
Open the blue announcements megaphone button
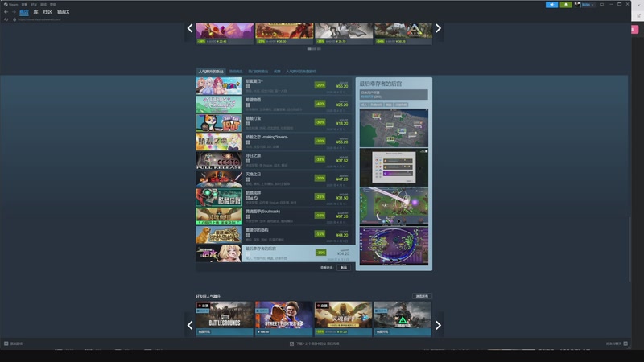[x=551, y=5]
